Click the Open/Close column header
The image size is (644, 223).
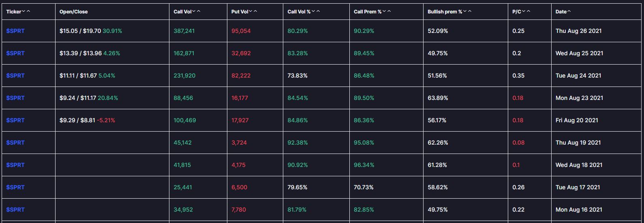[73, 12]
